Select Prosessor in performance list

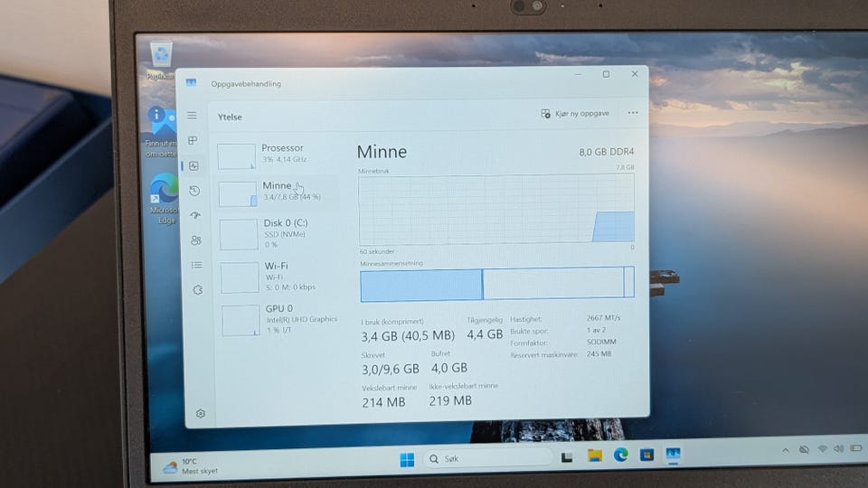[276, 155]
